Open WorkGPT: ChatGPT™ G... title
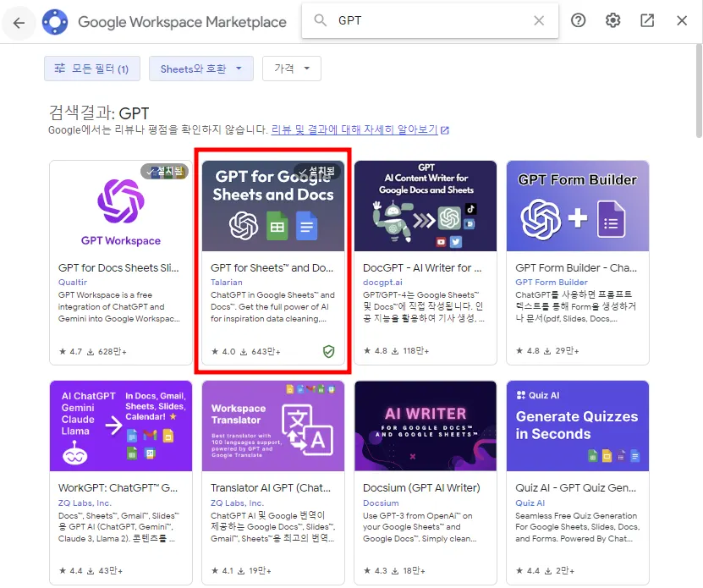The image size is (703, 588). (x=118, y=488)
